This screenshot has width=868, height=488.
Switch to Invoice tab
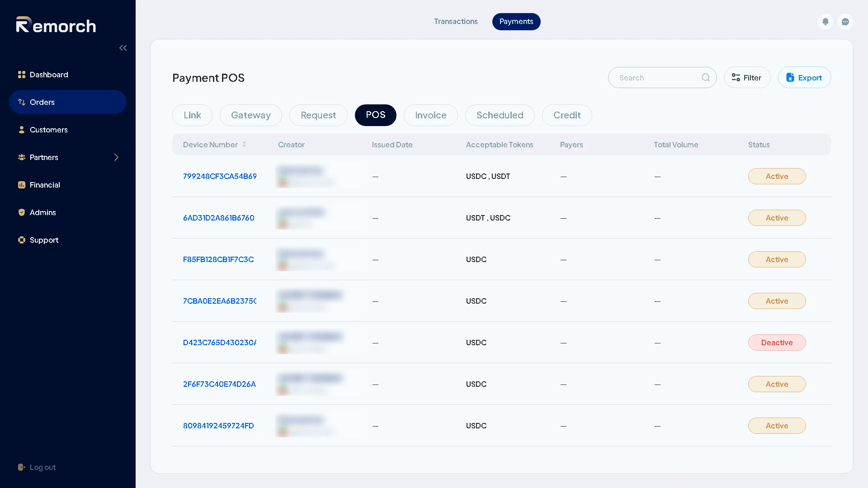[431, 115]
